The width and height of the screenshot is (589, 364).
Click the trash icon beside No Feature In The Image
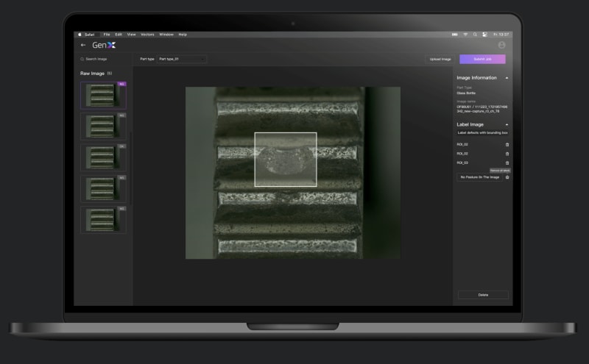(507, 177)
